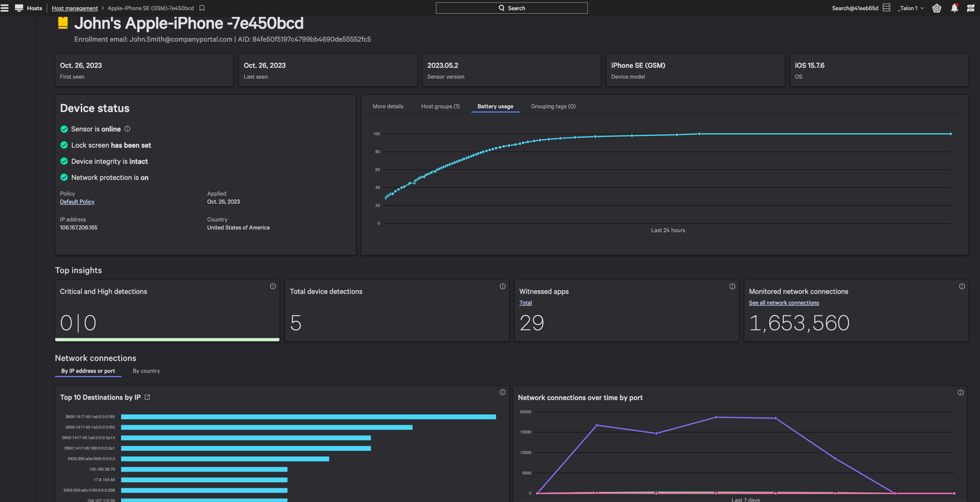The image size is (980, 502).
Task: Click inside the Search field
Action: [512, 8]
